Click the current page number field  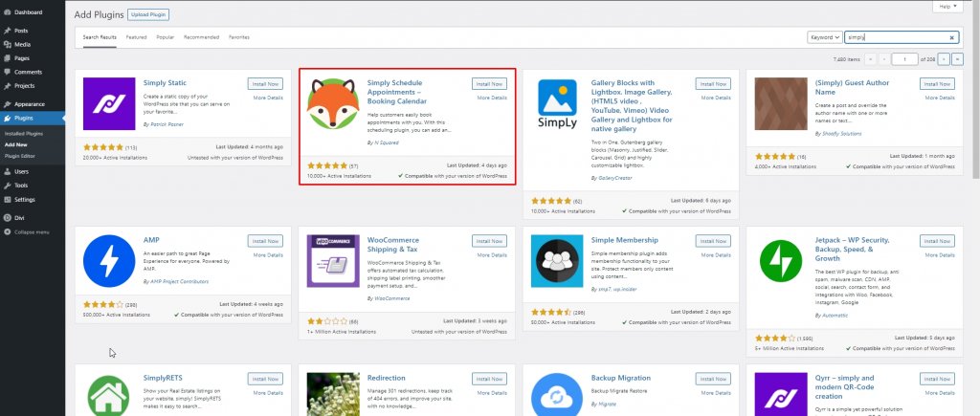tap(904, 59)
